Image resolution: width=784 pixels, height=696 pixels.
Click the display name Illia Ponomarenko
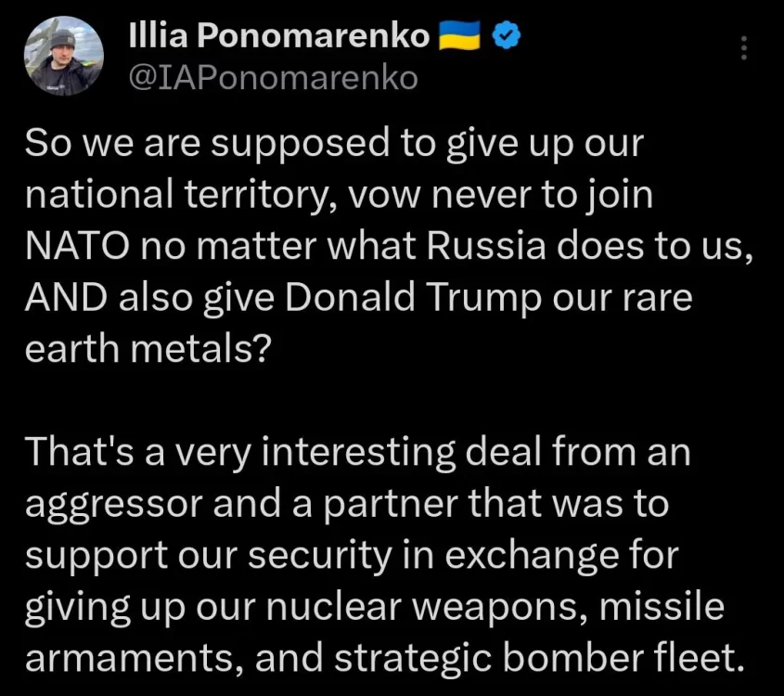pos(278,32)
